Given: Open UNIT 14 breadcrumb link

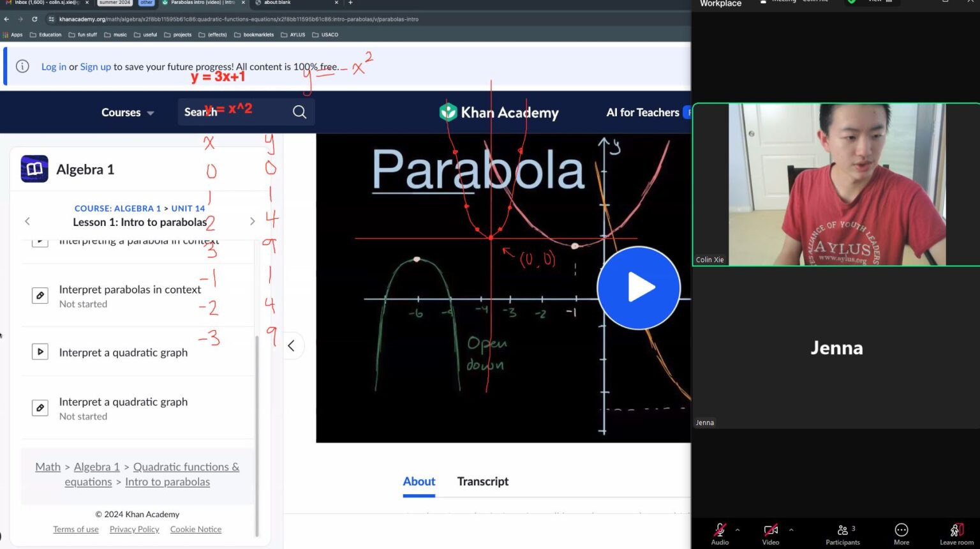Looking at the screenshot, I should 188,208.
